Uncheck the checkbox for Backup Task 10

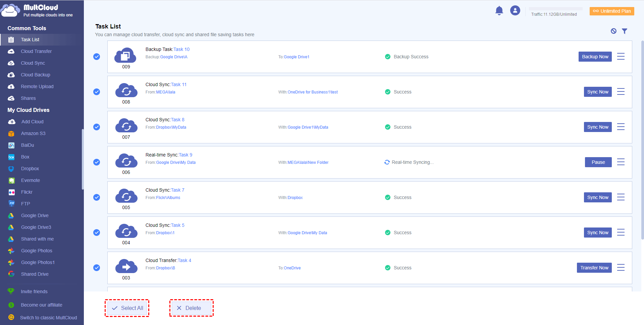click(97, 57)
